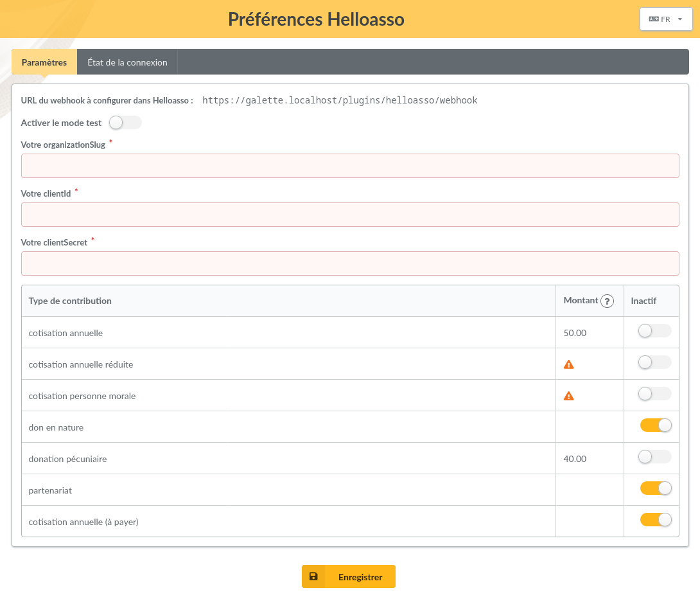Click the webhook URL text
Image resolution: width=700 pixels, height=606 pixels.
click(340, 100)
